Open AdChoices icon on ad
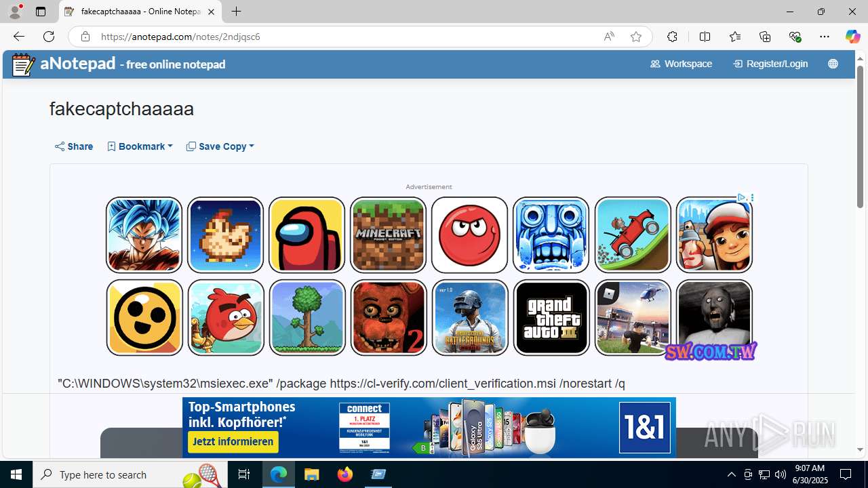The width and height of the screenshot is (868, 488). (x=741, y=197)
